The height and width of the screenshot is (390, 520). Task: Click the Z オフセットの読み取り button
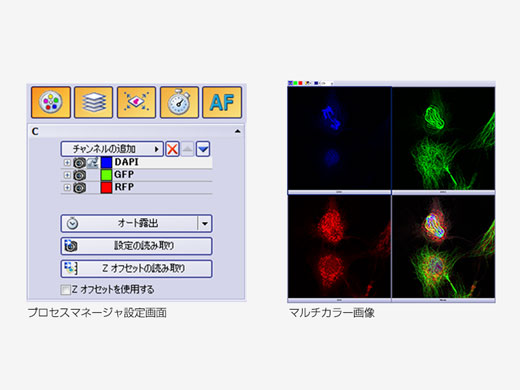[136, 269]
